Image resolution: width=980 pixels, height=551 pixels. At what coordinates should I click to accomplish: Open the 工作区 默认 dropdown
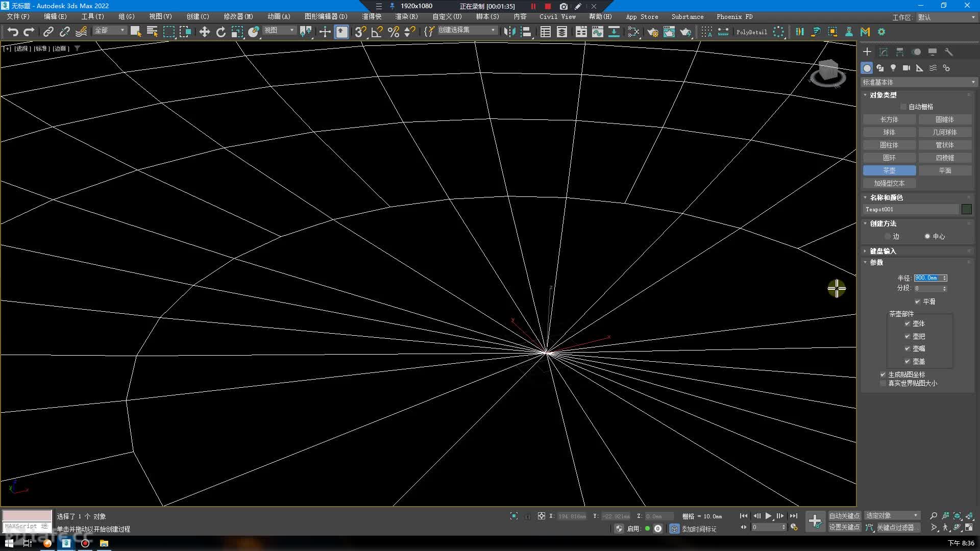pyautogui.click(x=947, y=17)
